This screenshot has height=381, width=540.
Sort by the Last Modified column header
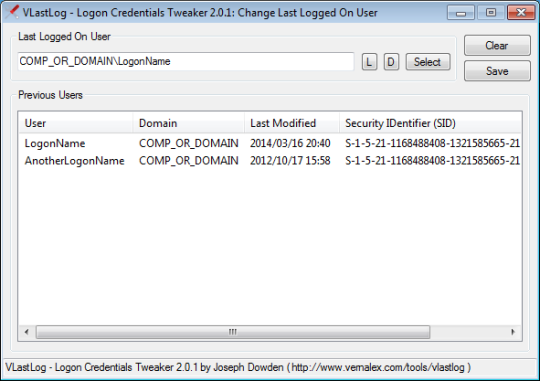292,123
